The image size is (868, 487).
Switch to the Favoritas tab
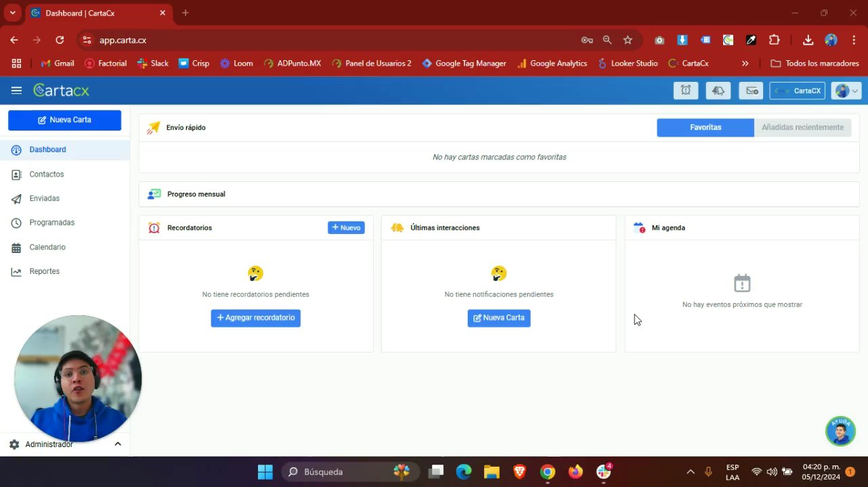point(706,127)
